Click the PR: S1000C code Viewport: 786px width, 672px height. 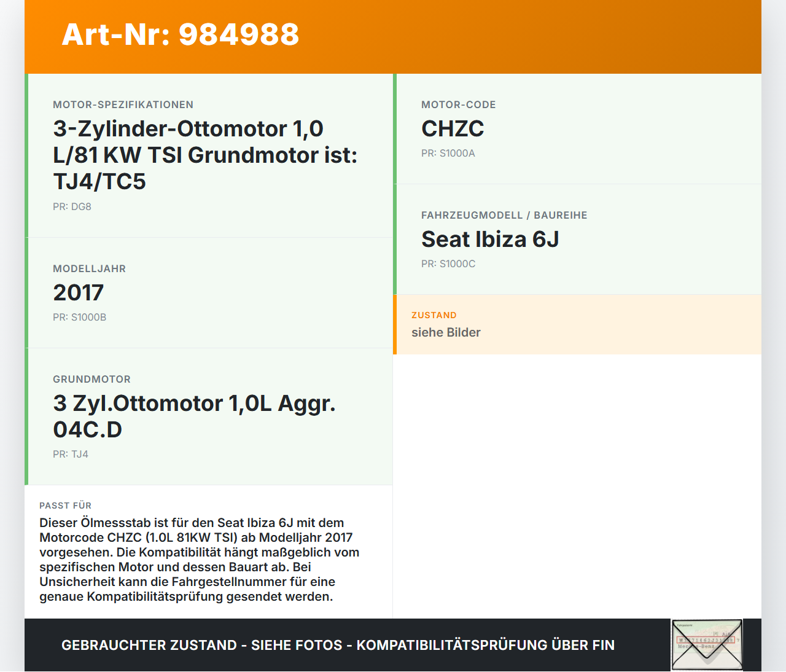(x=448, y=264)
